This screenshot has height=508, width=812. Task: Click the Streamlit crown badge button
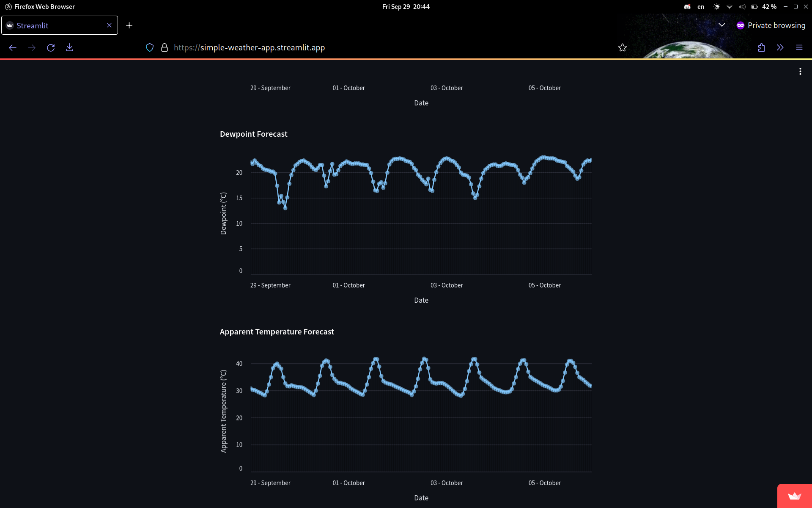(794, 496)
